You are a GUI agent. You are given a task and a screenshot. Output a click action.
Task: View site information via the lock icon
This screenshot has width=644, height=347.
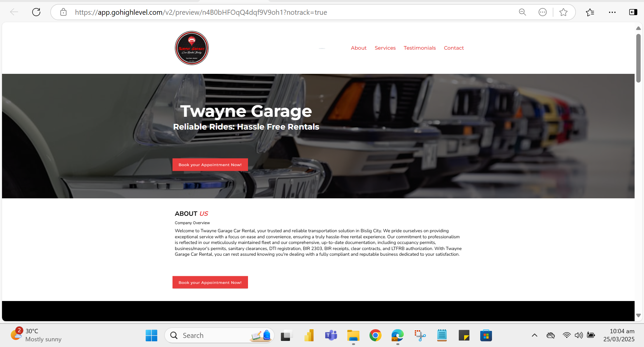point(63,12)
